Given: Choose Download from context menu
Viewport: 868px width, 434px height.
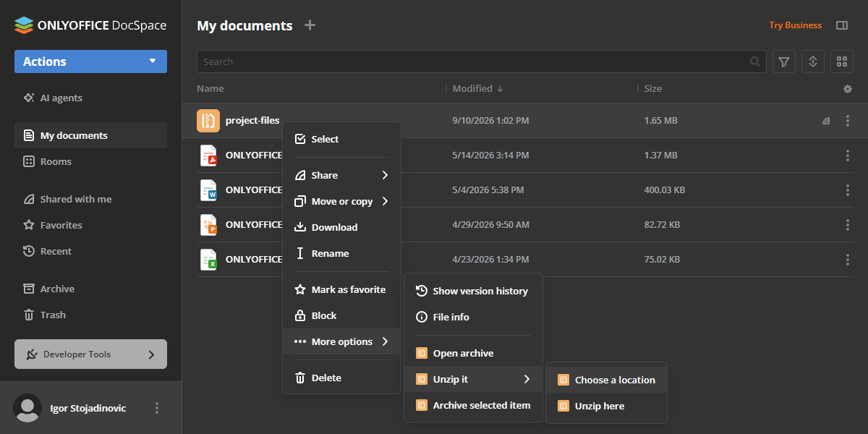Looking at the screenshot, I should 341,227.
